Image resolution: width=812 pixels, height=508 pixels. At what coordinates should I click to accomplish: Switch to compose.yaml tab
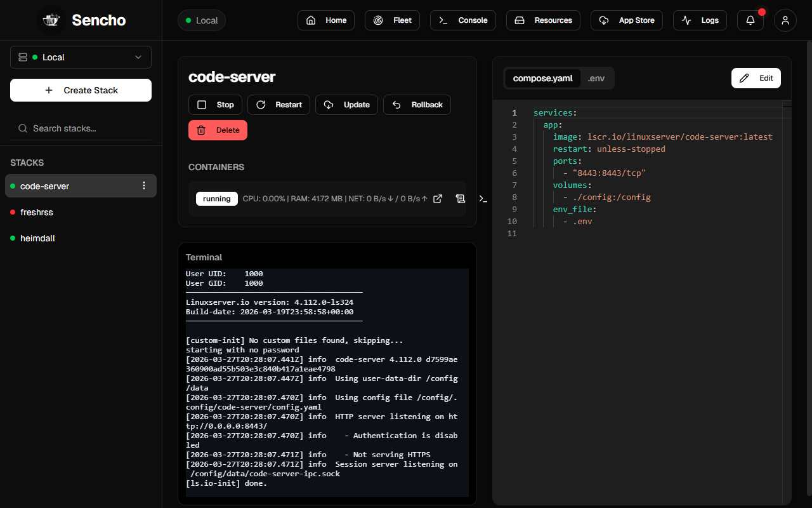[543, 79]
